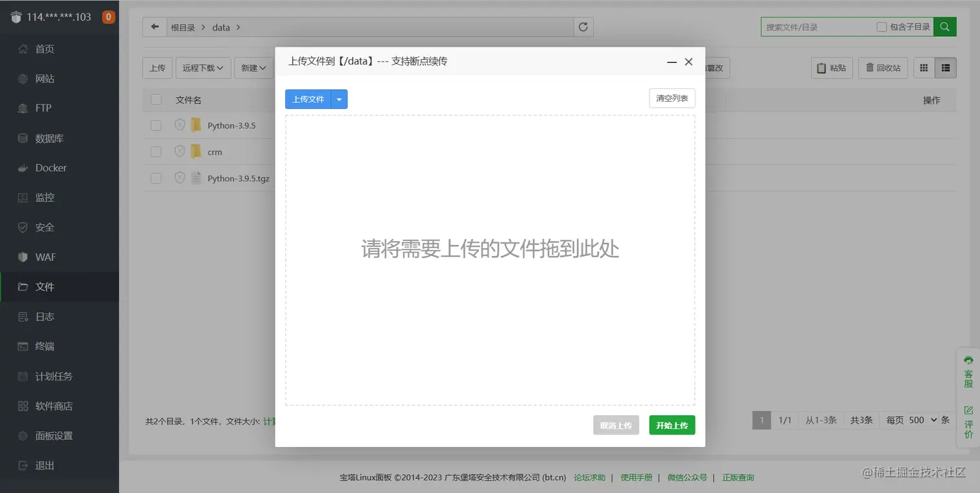Open 数据库 database in sidebar
Viewport: 980px width, 493px height.
60,138
